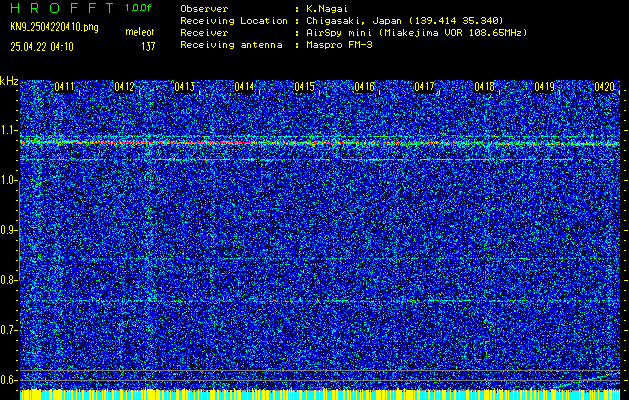Click the Receiving Location label
The height and width of the screenshot is (400, 629).
pyautogui.click(x=234, y=20)
